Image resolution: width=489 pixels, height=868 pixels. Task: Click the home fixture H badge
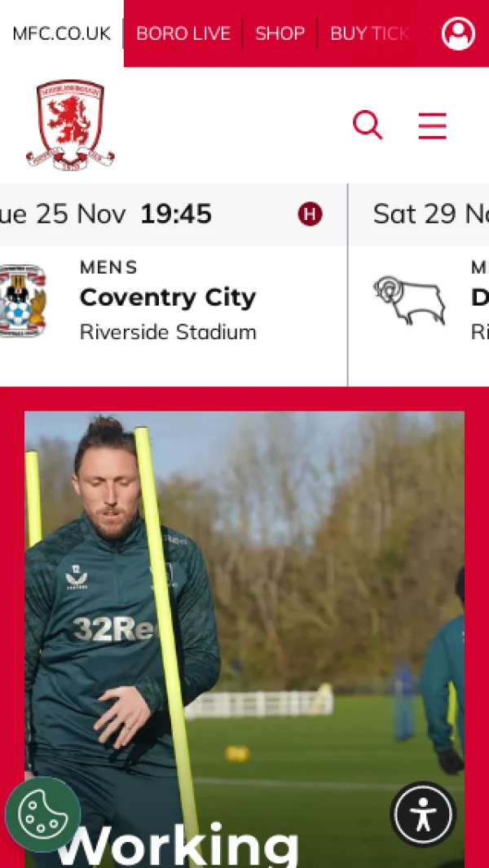[311, 214]
